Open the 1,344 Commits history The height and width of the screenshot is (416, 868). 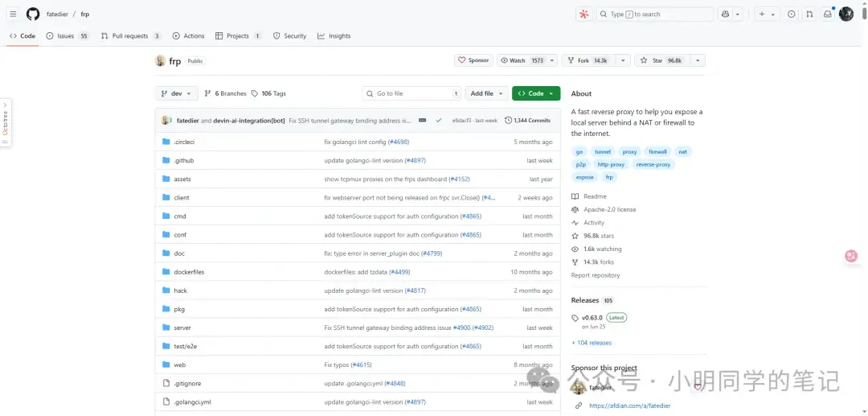click(x=527, y=120)
